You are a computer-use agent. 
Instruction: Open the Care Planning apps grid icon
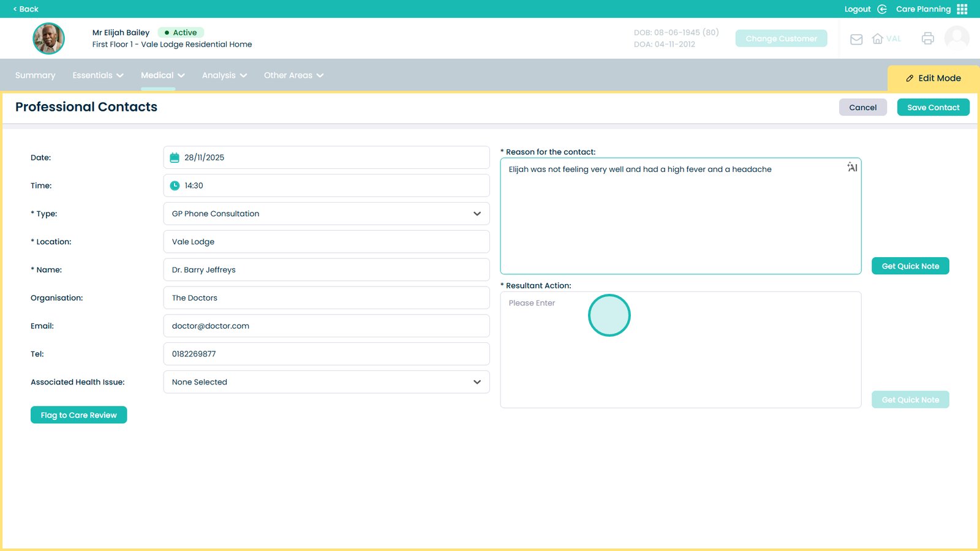coord(962,9)
